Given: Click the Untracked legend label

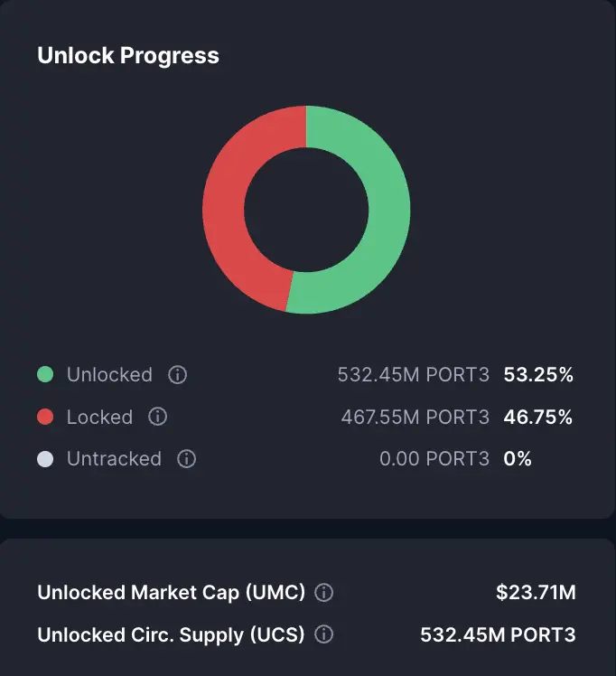Looking at the screenshot, I should coord(114,459).
